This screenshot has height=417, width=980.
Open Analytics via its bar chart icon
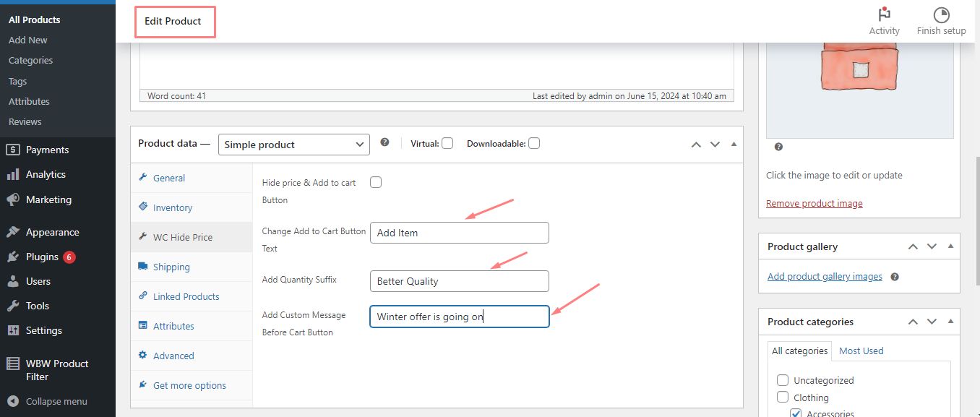tap(12, 174)
